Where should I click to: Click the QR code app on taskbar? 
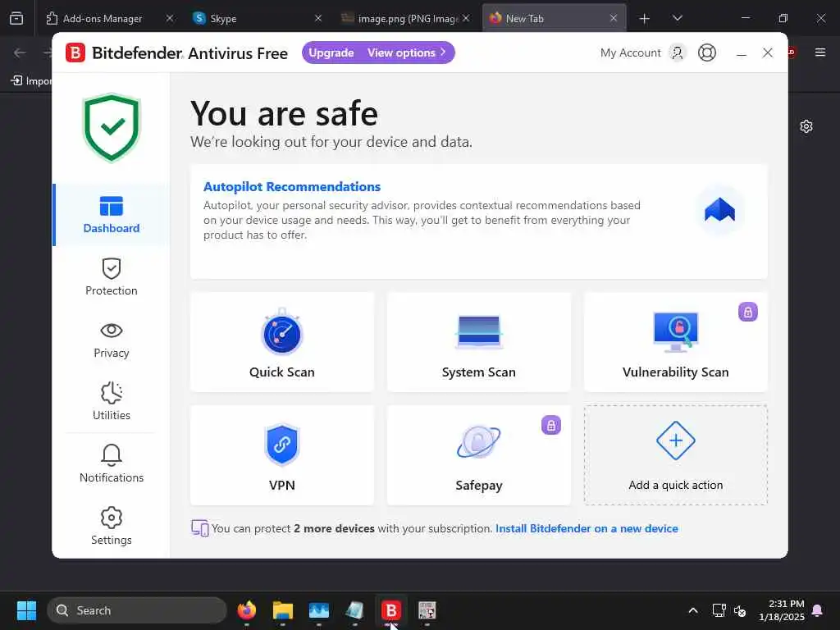point(427,610)
